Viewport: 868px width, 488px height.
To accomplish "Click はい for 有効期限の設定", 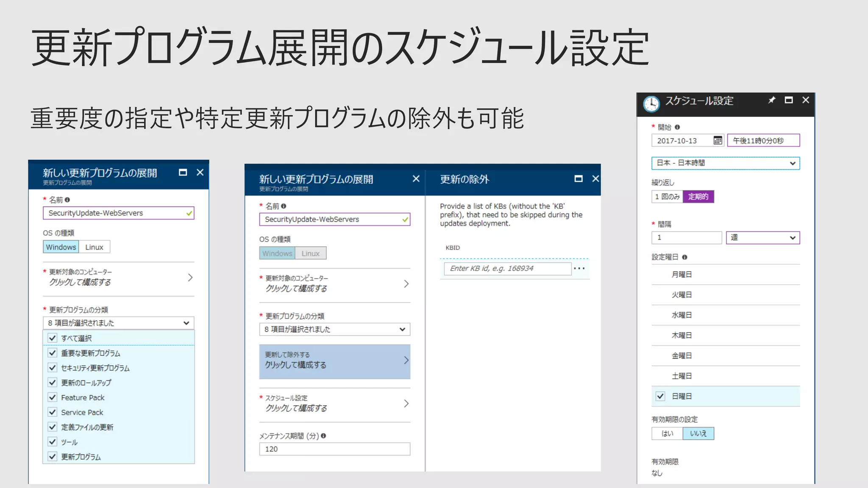I will click(667, 433).
